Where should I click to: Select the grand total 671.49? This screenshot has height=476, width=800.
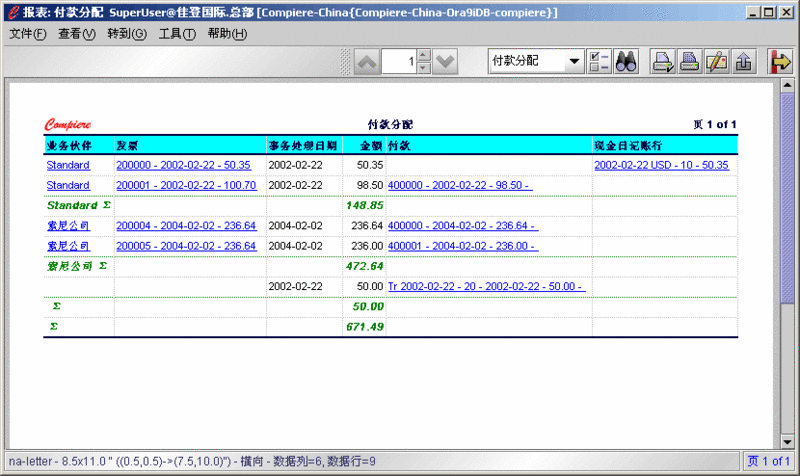point(364,327)
